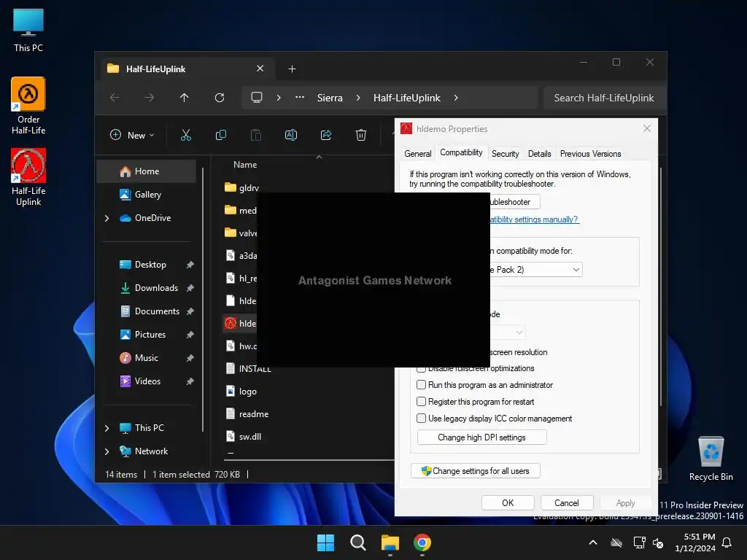This screenshot has width=747, height=560.
Task: Click the chevron after Half-LifeUplink in address bar
Action: (456, 98)
